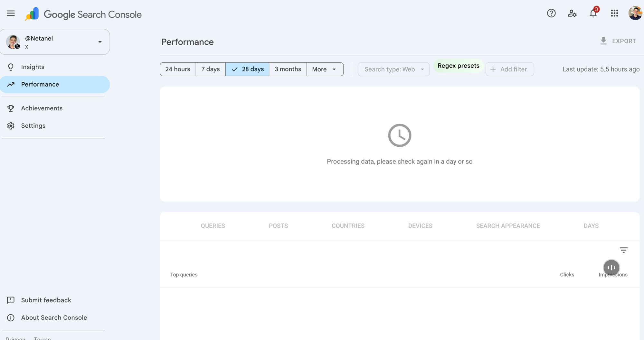Image resolution: width=644 pixels, height=340 pixels.
Task: Expand the @Netanel property selector
Action: [100, 42]
